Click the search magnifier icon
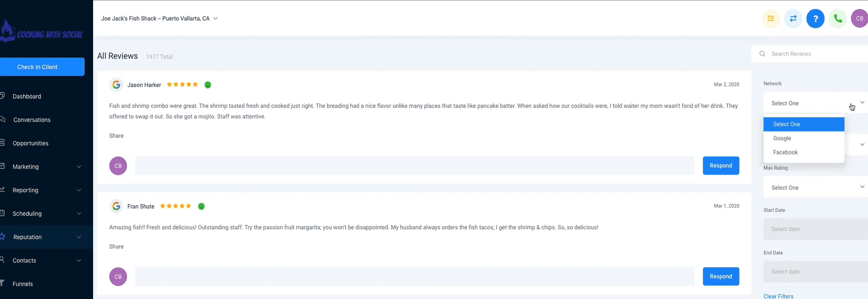868x299 pixels. tap(762, 54)
